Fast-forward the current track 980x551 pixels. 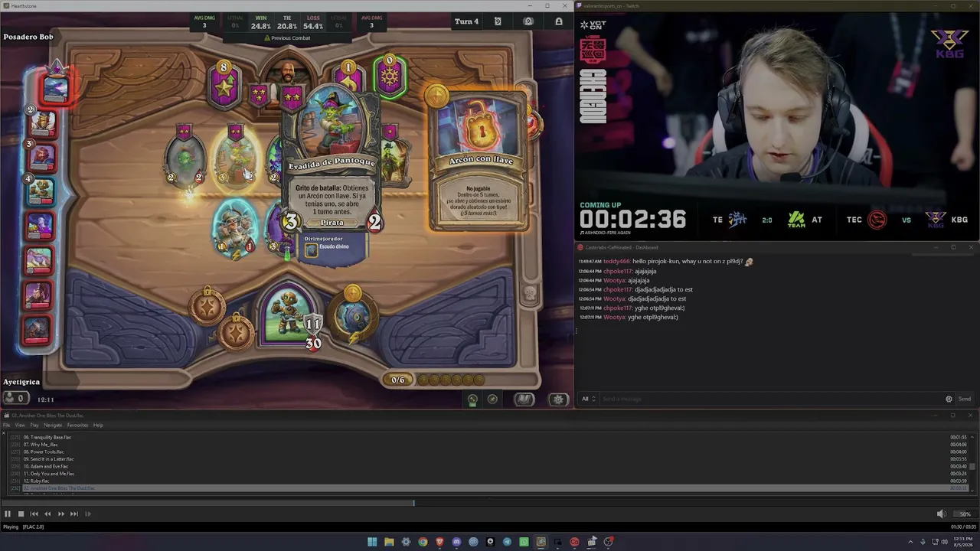61,514
